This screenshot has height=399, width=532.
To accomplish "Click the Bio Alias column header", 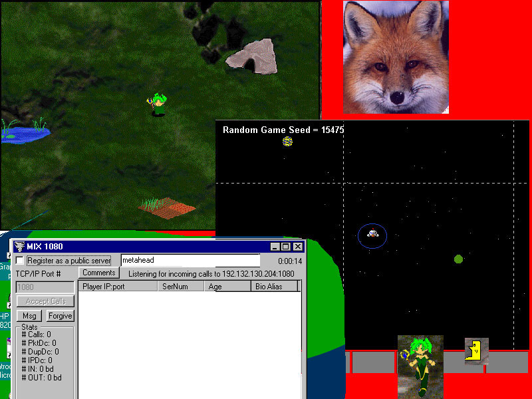I will [x=274, y=287].
